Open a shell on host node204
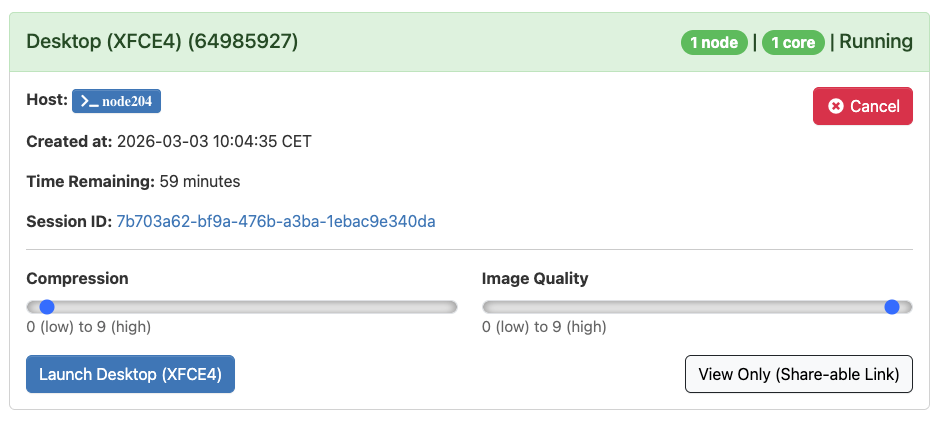943x424 pixels. click(117, 101)
